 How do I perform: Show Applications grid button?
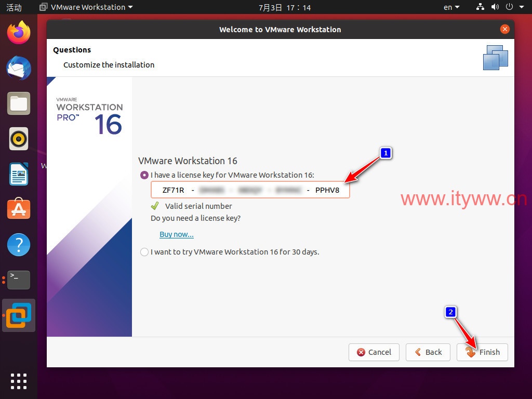point(19,381)
